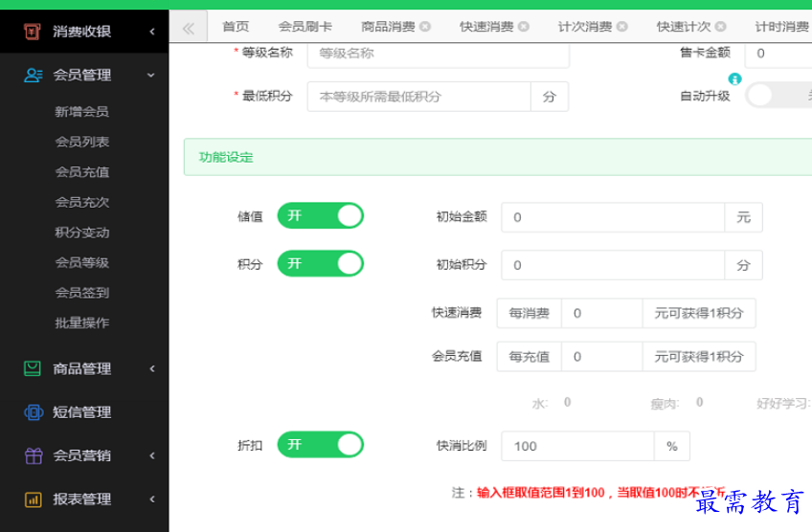Click the info icon above 自动升级
Screen dimensions: 812x532
click(x=734, y=78)
